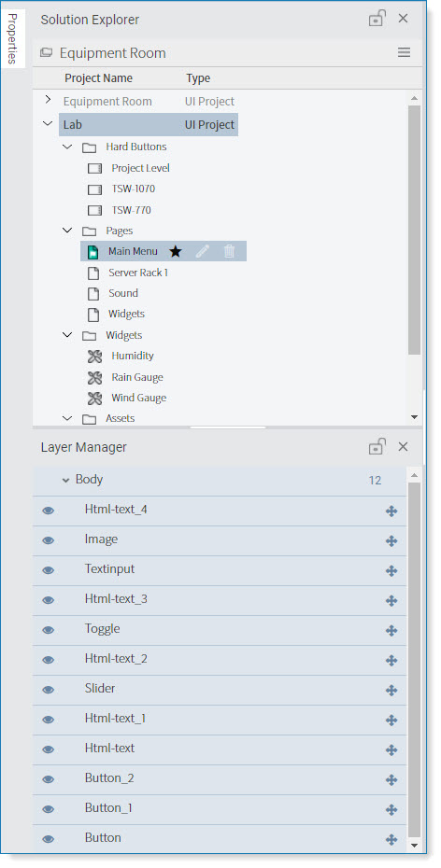The width and height of the screenshot is (441, 868).
Task: Hide the Html-text_1 layer
Action: click(x=49, y=720)
